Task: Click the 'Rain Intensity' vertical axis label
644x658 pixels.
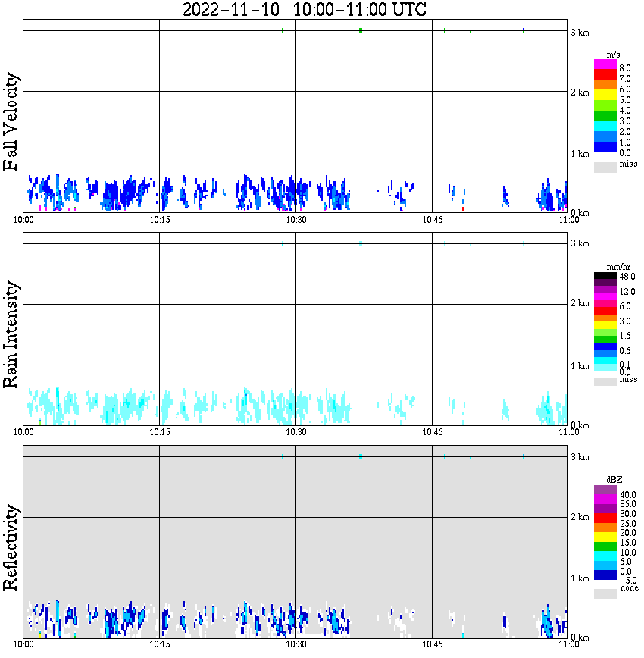Action: (x=11, y=334)
